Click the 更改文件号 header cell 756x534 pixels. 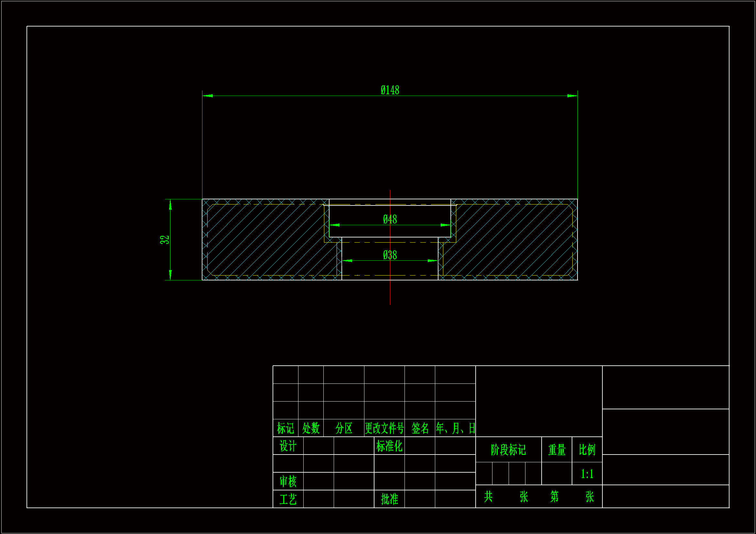(x=384, y=428)
